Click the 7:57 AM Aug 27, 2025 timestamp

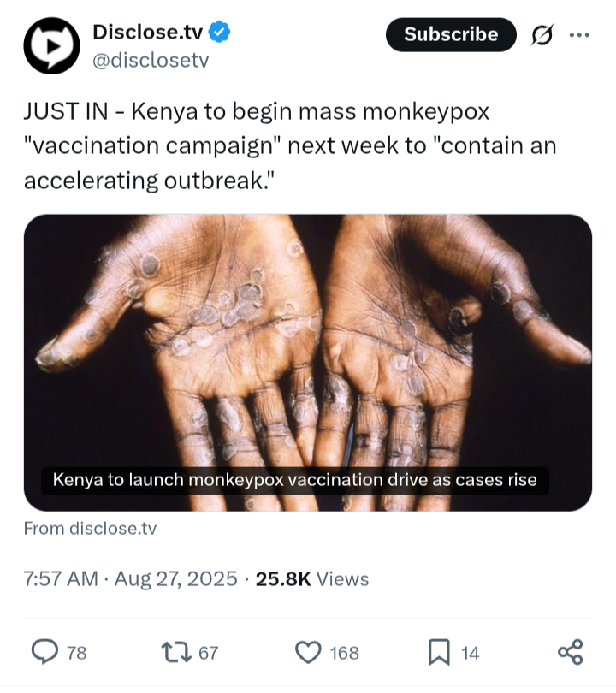[x=130, y=579]
